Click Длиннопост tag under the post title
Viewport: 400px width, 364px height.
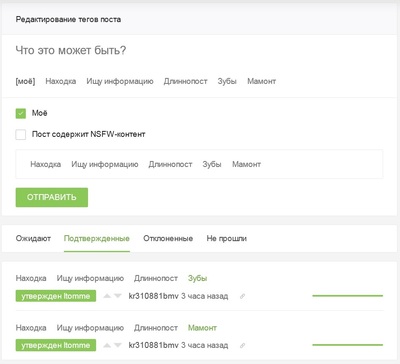click(x=185, y=81)
